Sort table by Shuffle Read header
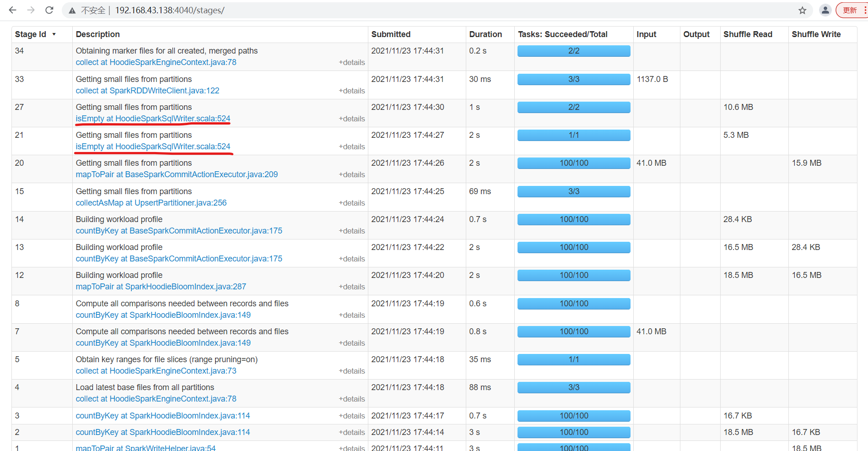Screen dimensions: 868x451 (748, 34)
